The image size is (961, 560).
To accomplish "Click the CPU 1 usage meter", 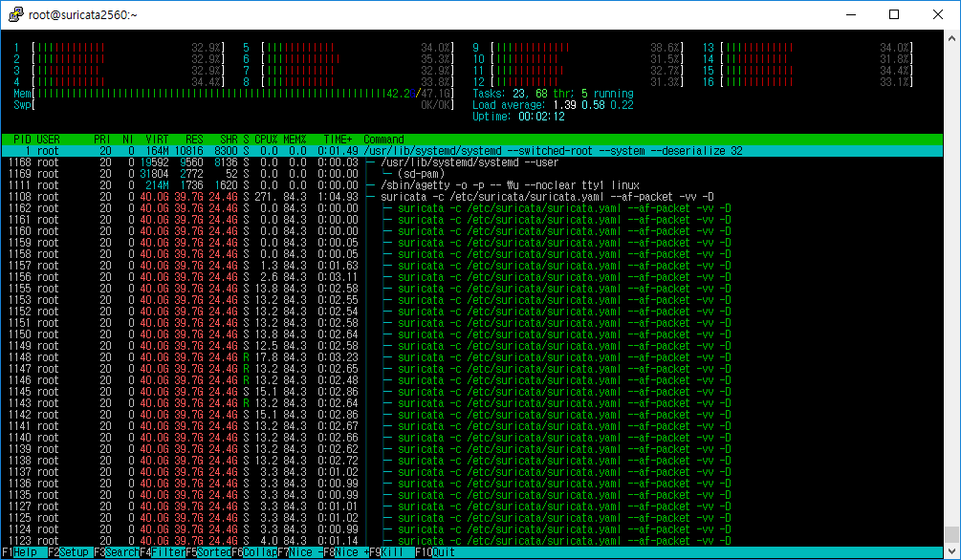I will pos(120,48).
